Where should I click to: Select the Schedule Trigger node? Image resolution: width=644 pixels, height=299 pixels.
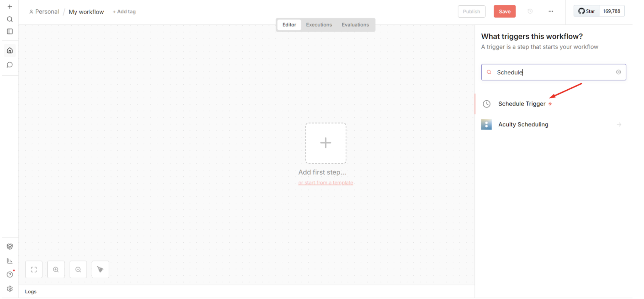(x=553, y=104)
